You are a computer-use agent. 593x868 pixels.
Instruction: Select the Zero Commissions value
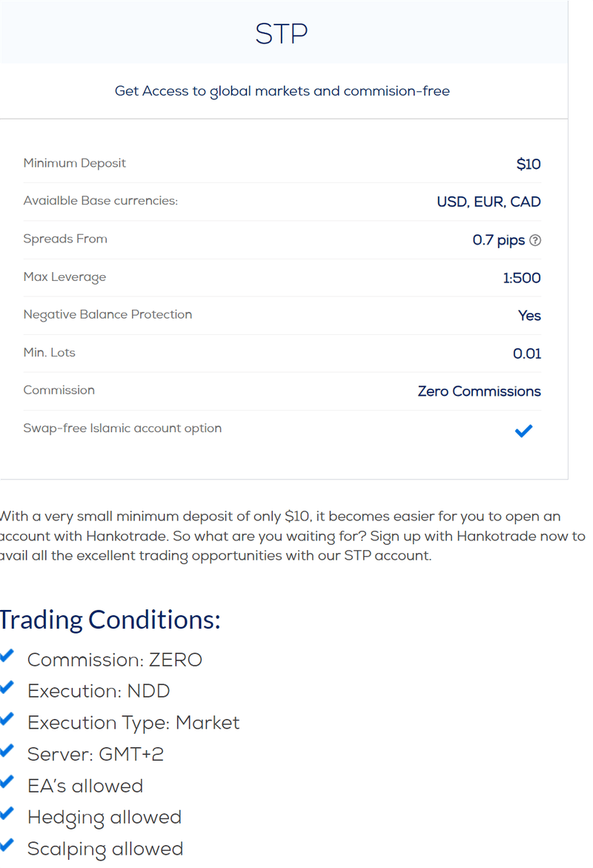tap(479, 391)
